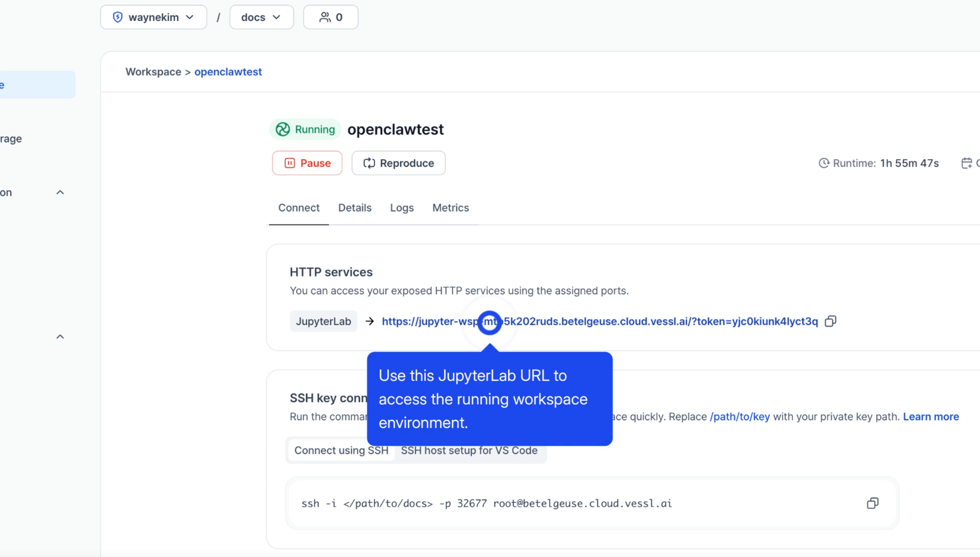Screen dimensions: 980x557
Task: Select the Connect using SSH tab
Action: [x=341, y=450]
